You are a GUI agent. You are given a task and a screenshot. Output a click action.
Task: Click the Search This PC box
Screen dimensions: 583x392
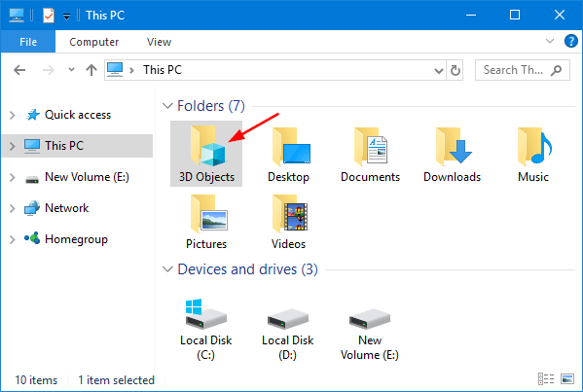click(522, 70)
